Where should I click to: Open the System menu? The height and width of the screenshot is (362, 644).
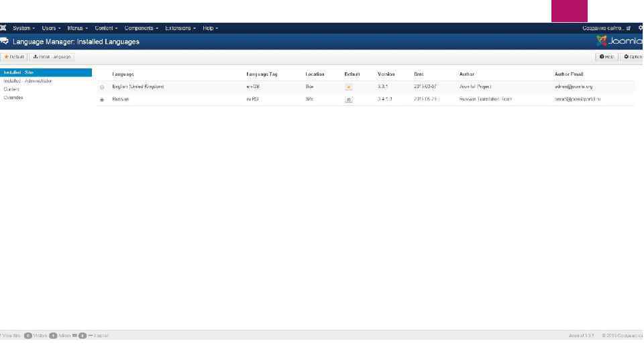(23, 28)
